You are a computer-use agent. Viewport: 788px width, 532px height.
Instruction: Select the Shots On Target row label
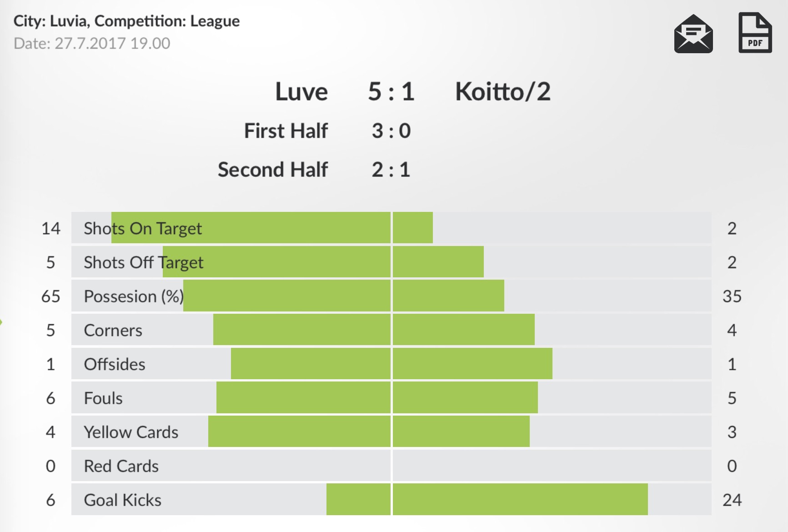[143, 228]
